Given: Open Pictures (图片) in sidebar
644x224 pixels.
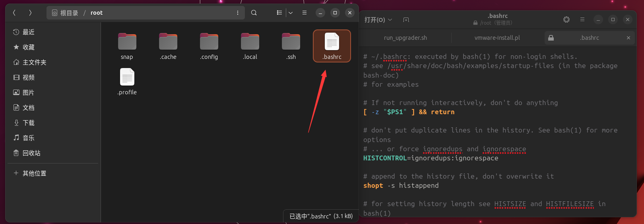Looking at the screenshot, I should [52, 92].
